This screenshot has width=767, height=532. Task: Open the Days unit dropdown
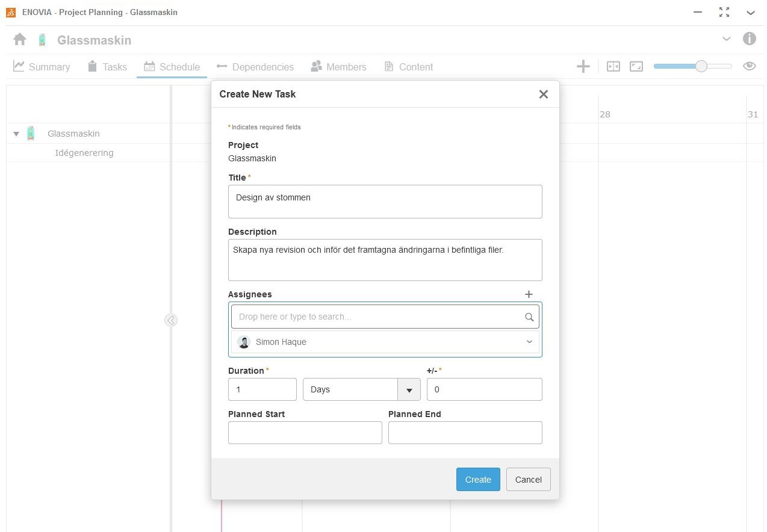(409, 390)
